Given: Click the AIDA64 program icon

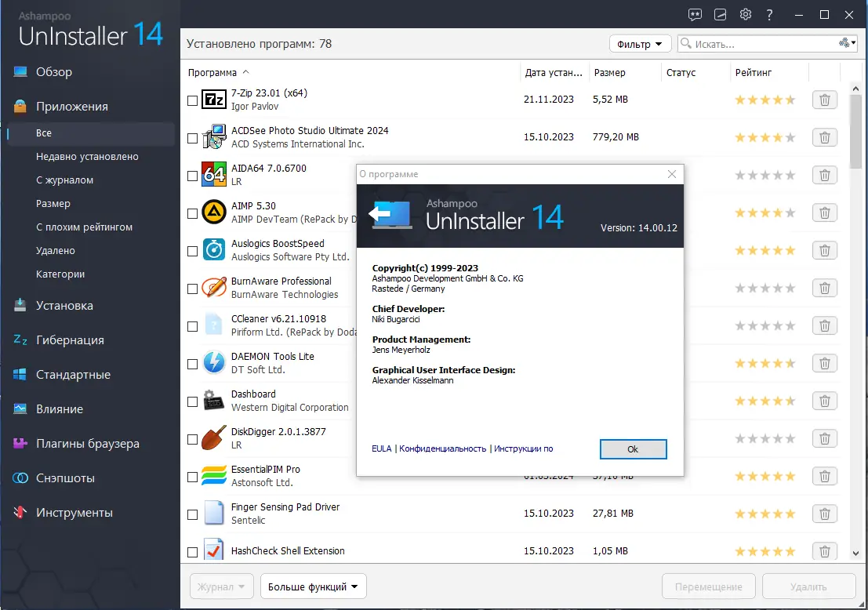Looking at the screenshot, I should [214, 175].
